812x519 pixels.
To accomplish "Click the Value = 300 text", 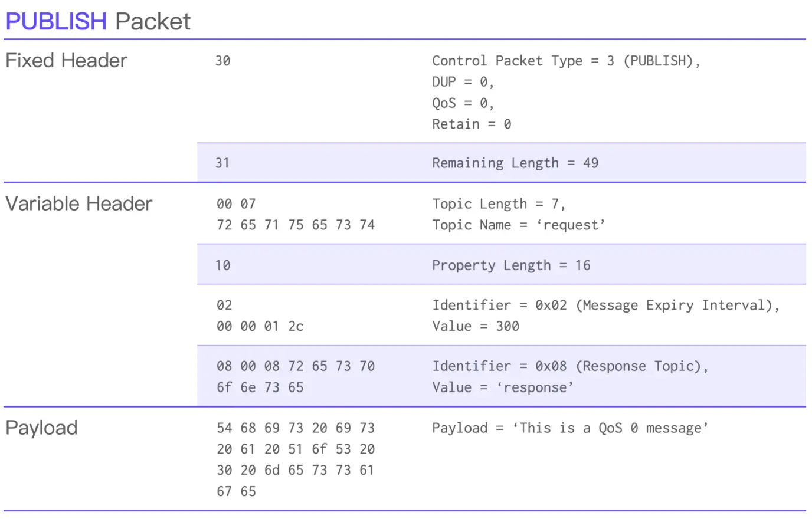I will [x=476, y=327].
